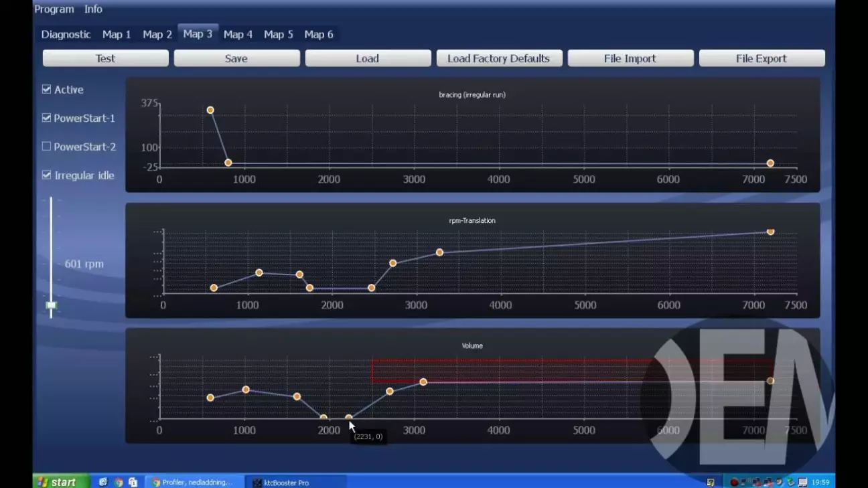The height and width of the screenshot is (488, 868).
Task: Open the Info menu
Action: click(x=93, y=9)
